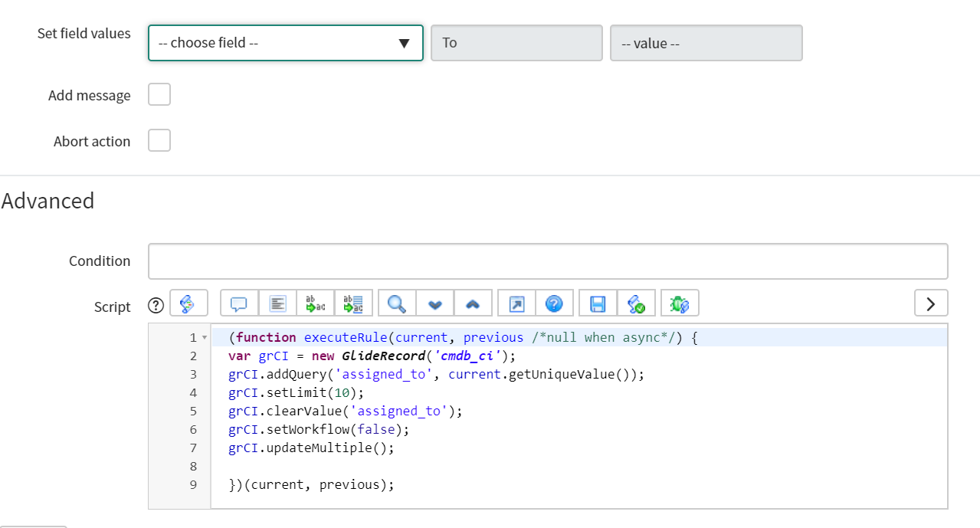Expand script side panel with right chevron
This screenshot has width=980, height=528.
click(x=931, y=303)
